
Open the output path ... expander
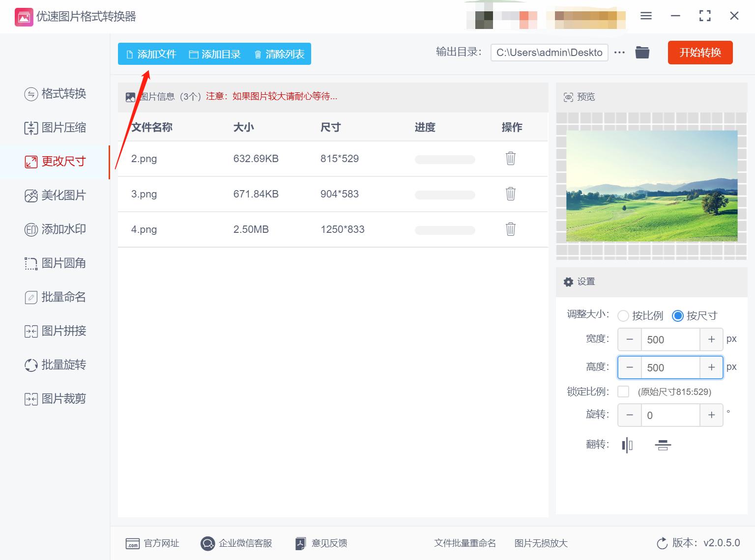point(619,52)
